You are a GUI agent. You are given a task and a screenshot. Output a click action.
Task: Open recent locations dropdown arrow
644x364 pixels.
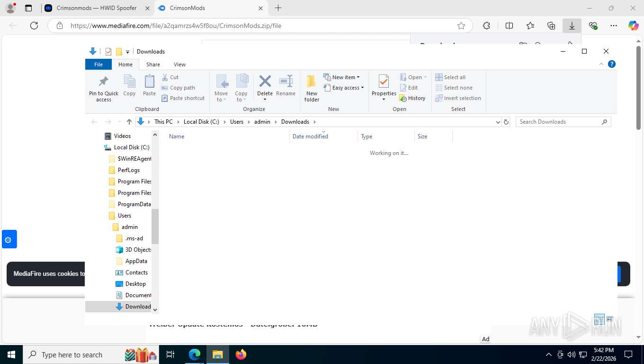tap(119, 122)
